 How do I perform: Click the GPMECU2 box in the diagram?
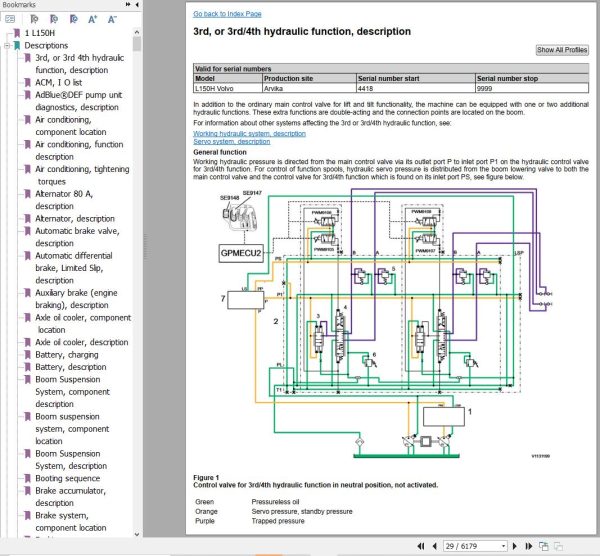[x=241, y=253]
